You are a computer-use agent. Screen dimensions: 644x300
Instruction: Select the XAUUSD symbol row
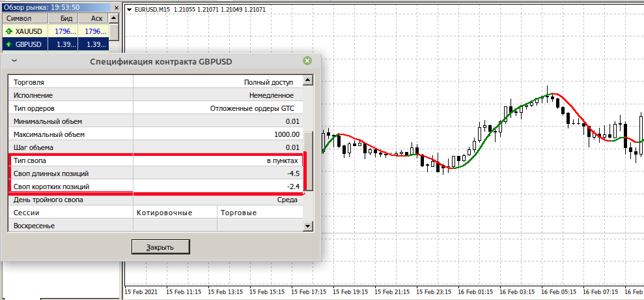click(29, 31)
